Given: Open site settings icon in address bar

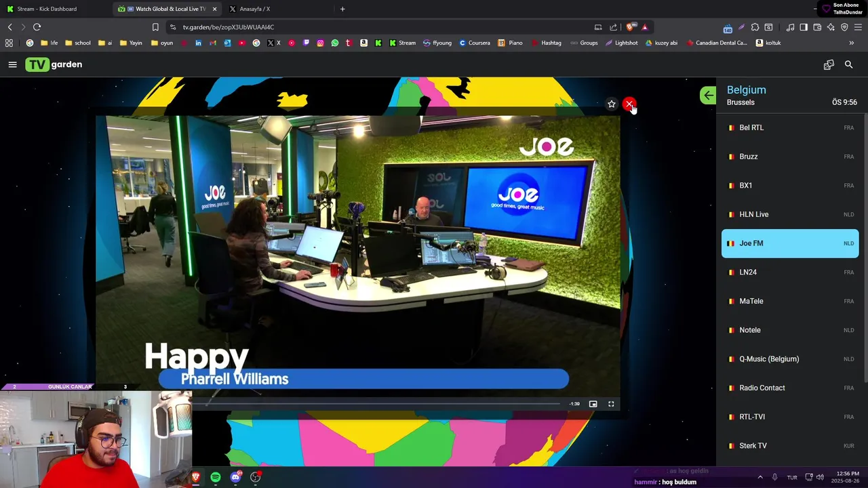Looking at the screenshot, I should (173, 27).
